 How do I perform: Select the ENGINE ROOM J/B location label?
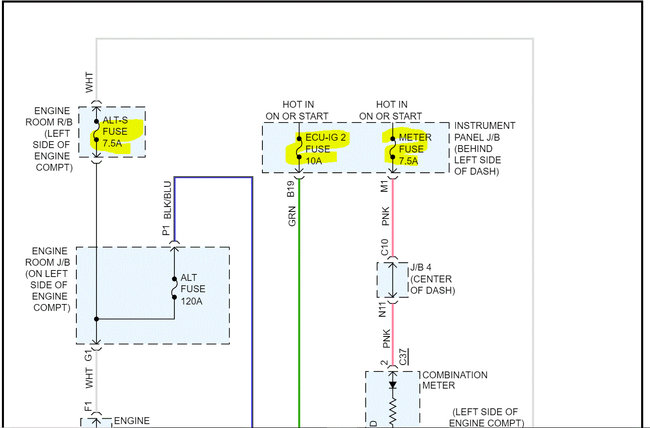click(x=48, y=279)
